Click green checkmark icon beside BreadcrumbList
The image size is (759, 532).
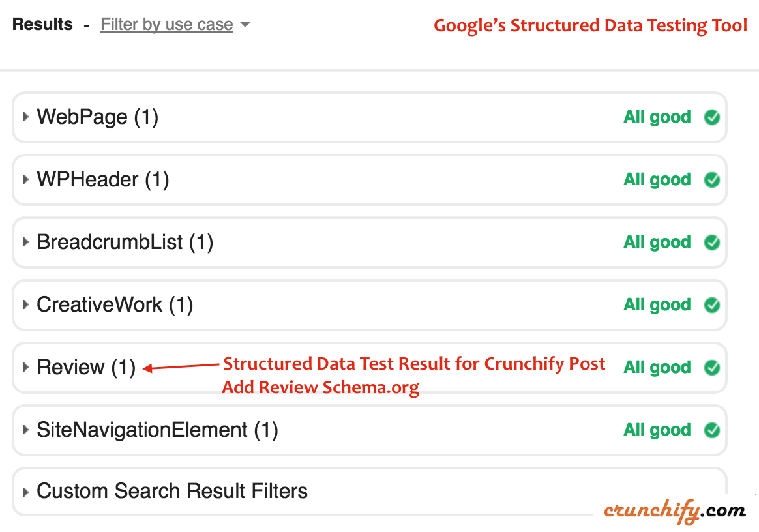click(712, 243)
